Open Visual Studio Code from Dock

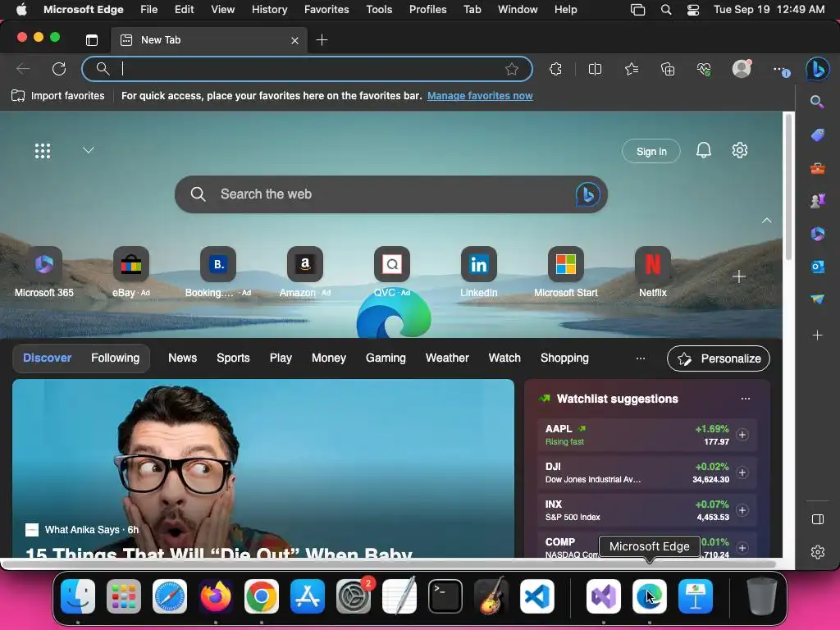click(536, 596)
